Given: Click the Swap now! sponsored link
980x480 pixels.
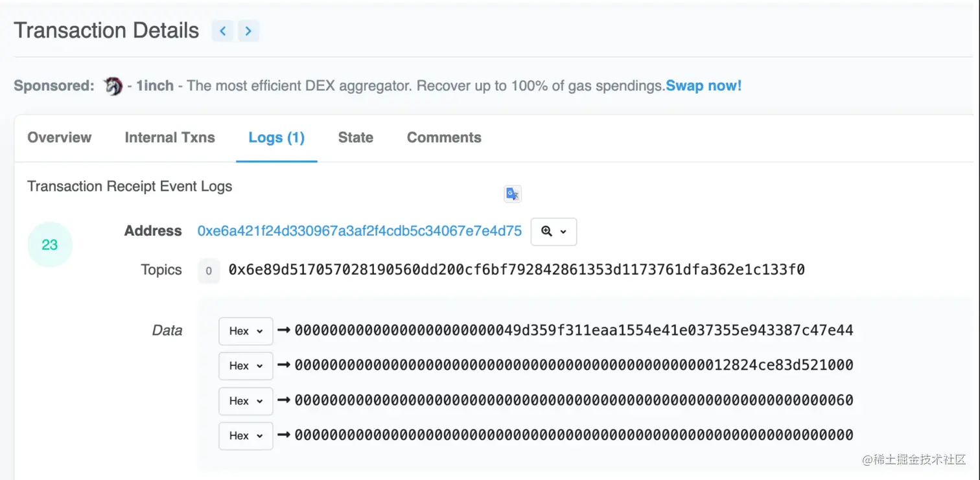Looking at the screenshot, I should click(704, 86).
